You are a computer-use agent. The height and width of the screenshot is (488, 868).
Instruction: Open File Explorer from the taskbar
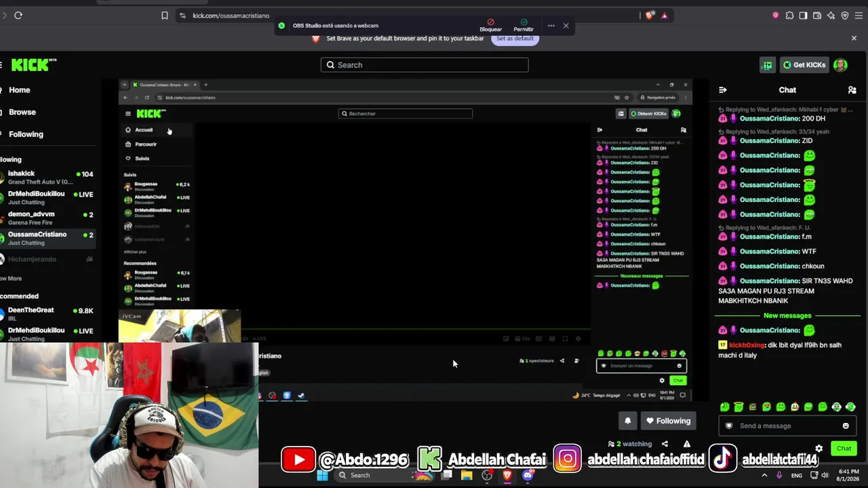pos(467,475)
